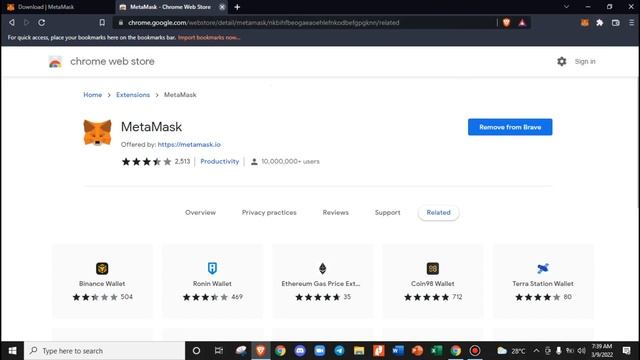Open Brave Shields lion icon

tap(507, 22)
